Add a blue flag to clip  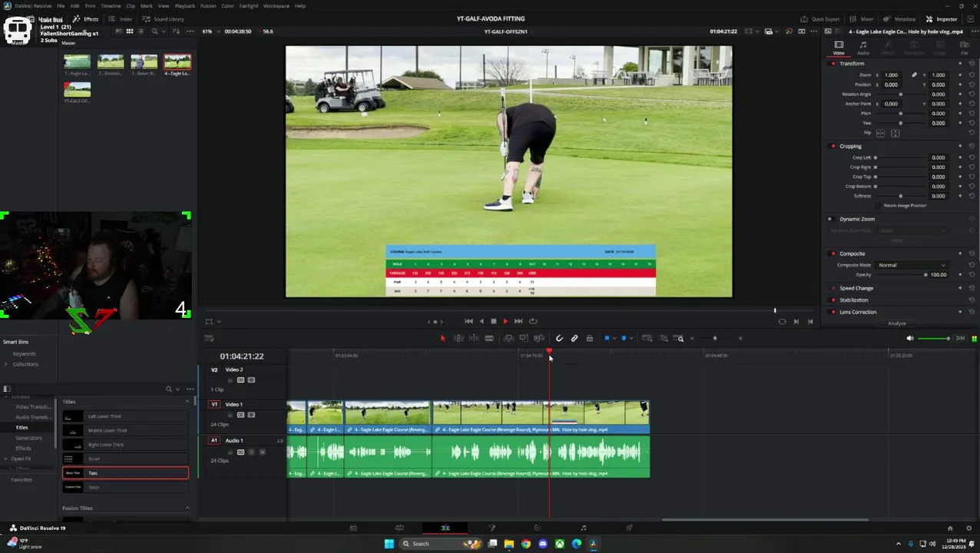click(607, 338)
